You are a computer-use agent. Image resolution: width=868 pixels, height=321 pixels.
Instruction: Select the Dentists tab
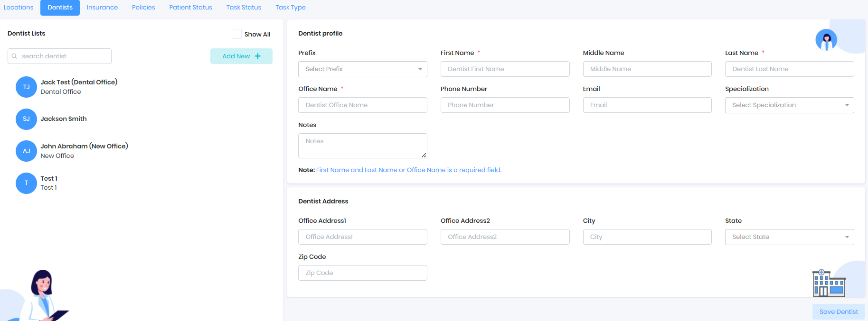point(60,8)
